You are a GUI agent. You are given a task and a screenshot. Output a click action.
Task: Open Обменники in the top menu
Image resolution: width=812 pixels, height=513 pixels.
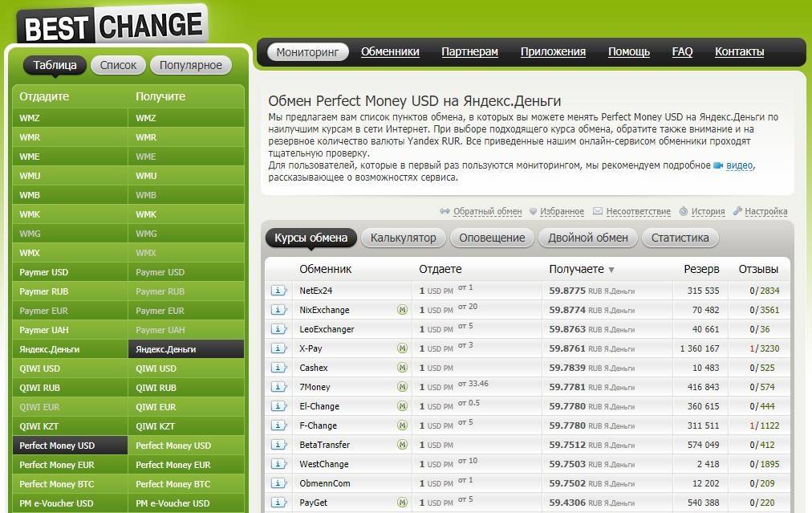[x=390, y=51]
